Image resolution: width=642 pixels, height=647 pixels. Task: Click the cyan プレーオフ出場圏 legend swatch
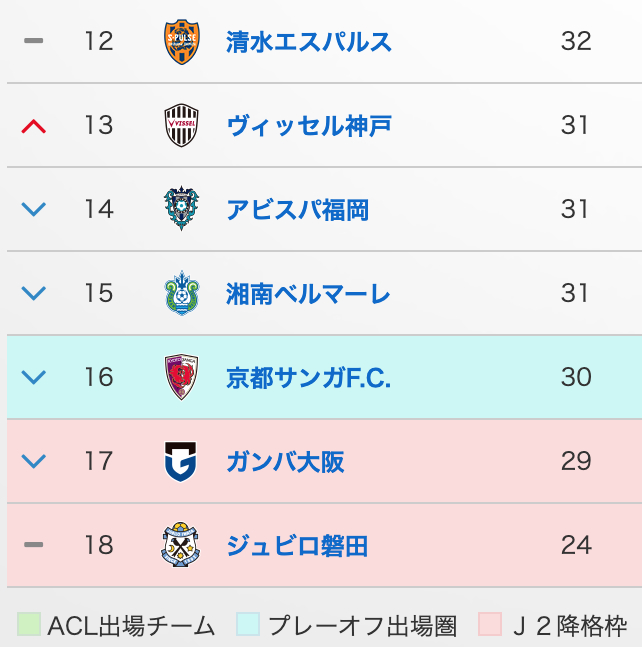248,625
